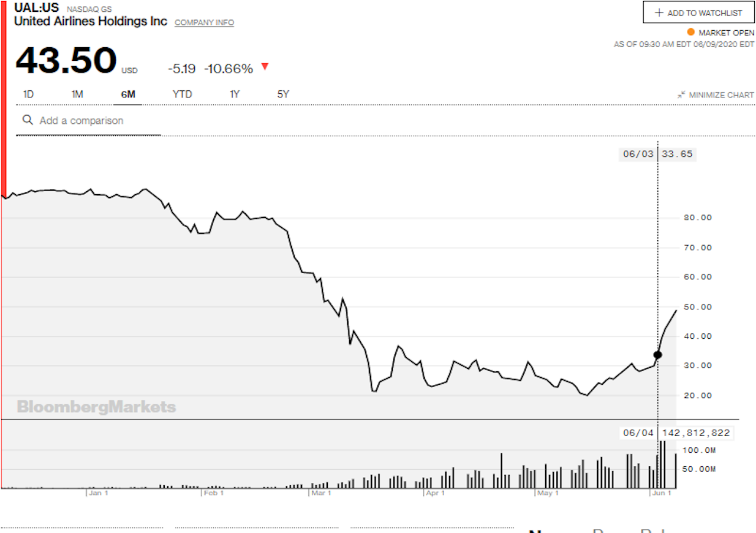
Task: Open the Company Info link
Action: click(x=204, y=22)
